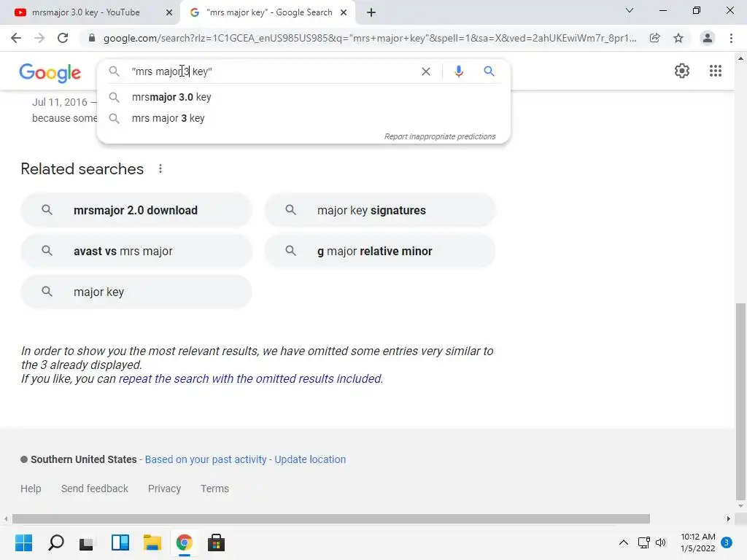Screen dimensions: 747x560
Task: Choose suggestion mrsmajor 3.0 key
Action: coord(303,97)
